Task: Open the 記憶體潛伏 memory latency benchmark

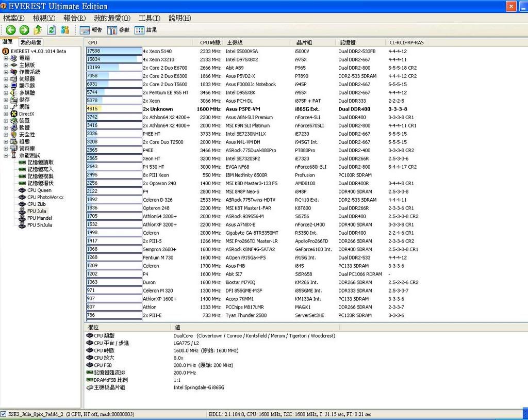Action: [36, 183]
